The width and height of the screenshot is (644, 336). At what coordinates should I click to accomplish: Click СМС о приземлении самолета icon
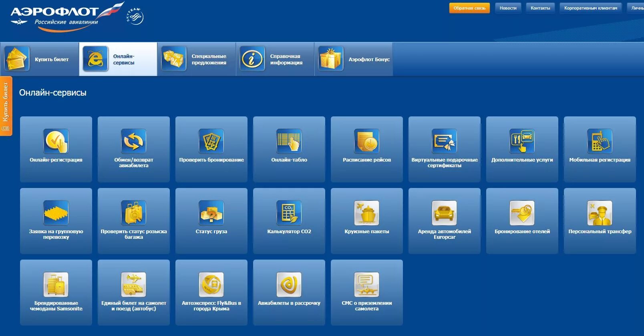367,284
